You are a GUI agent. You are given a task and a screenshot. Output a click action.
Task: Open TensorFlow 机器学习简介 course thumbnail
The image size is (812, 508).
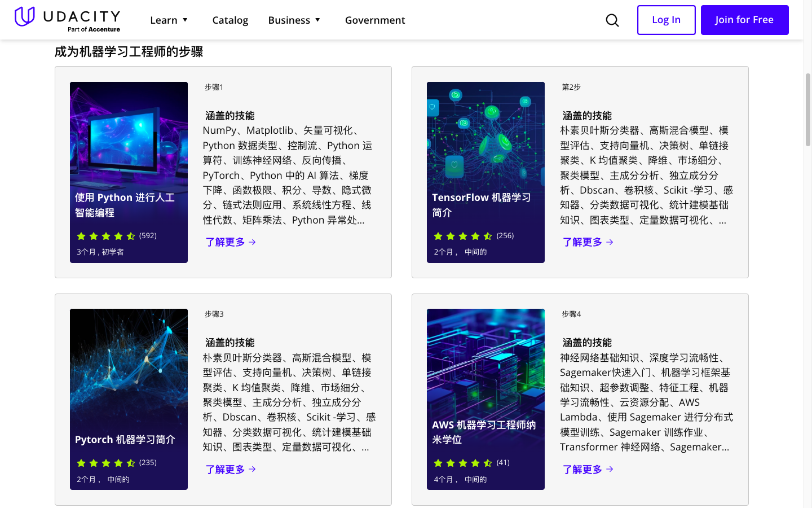486,172
